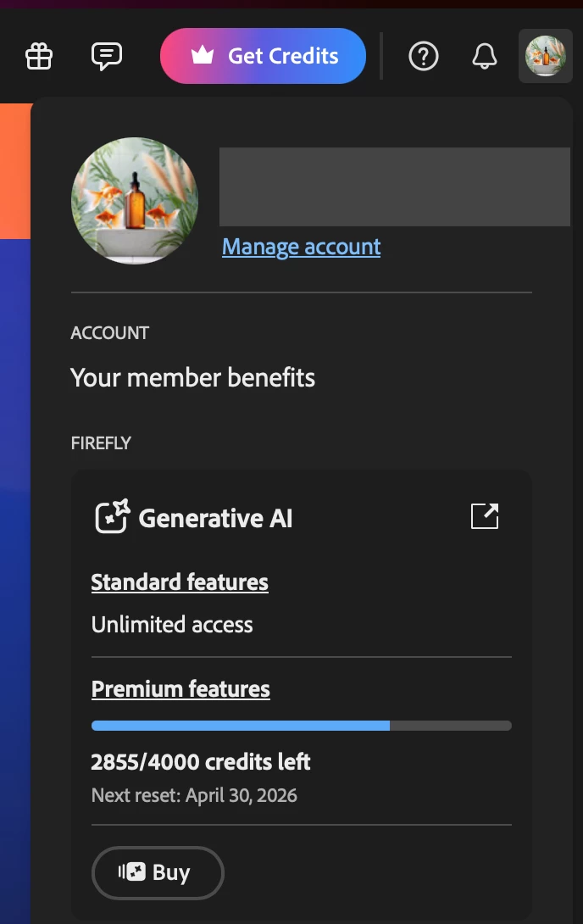Open Generative AI details via external-link icon
Viewport: 583px width, 924px height.
[x=485, y=516]
